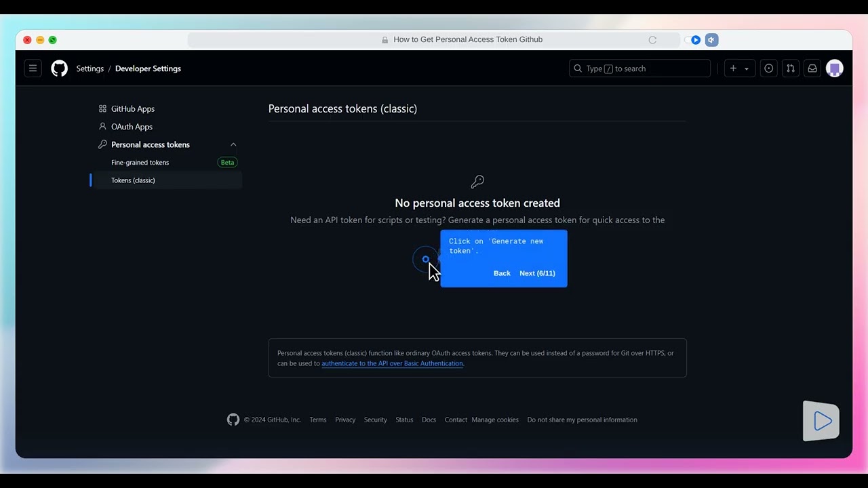
Task: Click 'Personal access tokens (classic)' heading
Action: 342,108
